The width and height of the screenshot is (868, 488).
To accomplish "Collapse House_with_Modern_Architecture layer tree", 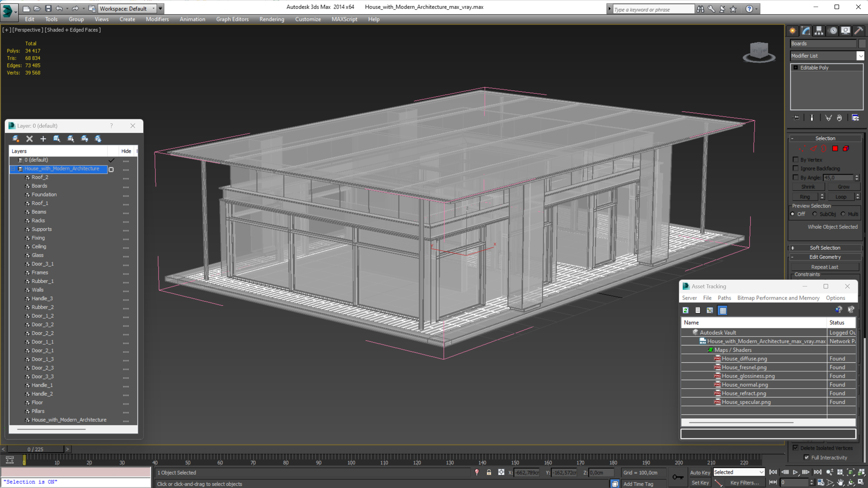I will [x=13, y=169].
